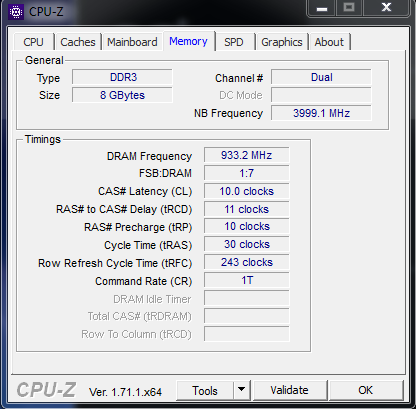
Task: Click the Size field showing 8 GBytes
Action: click(122, 95)
